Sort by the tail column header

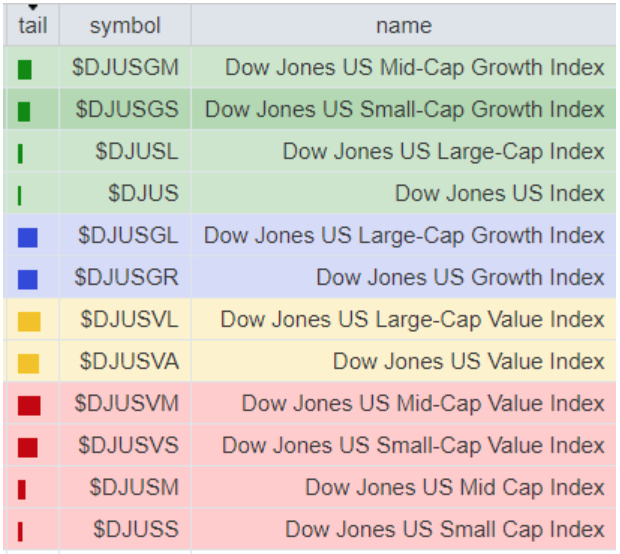(32, 25)
